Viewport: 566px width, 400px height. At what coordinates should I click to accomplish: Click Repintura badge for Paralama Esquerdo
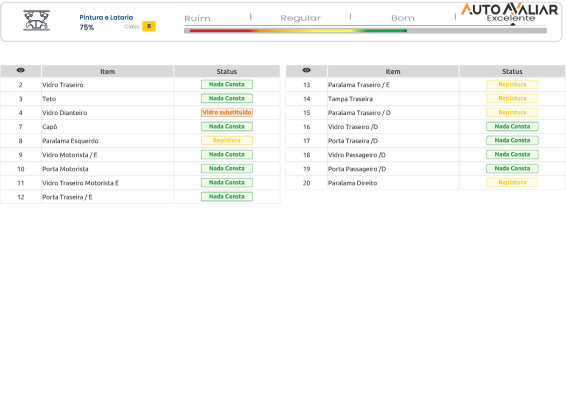click(x=227, y=140)
